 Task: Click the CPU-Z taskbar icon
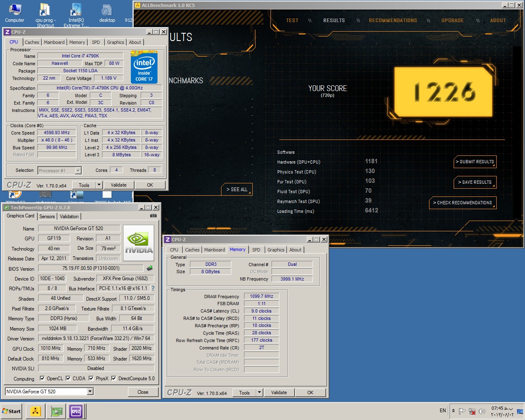click(x=76, y=411)
